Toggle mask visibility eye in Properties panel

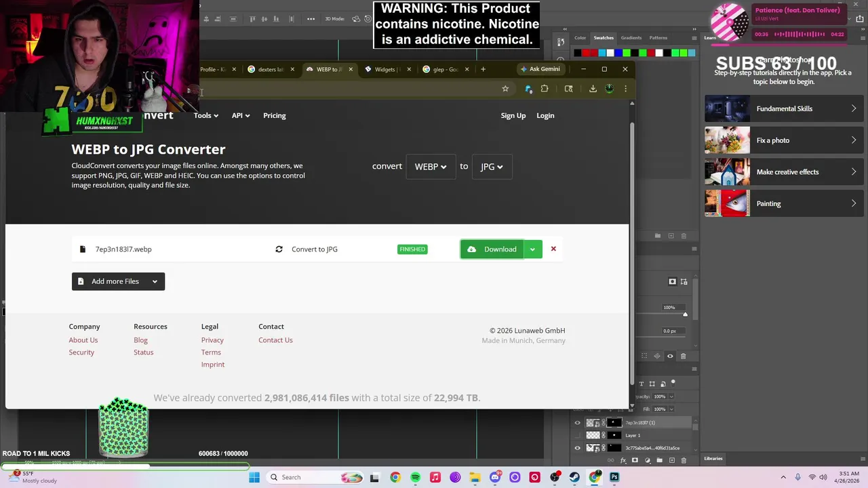[670, 356]
